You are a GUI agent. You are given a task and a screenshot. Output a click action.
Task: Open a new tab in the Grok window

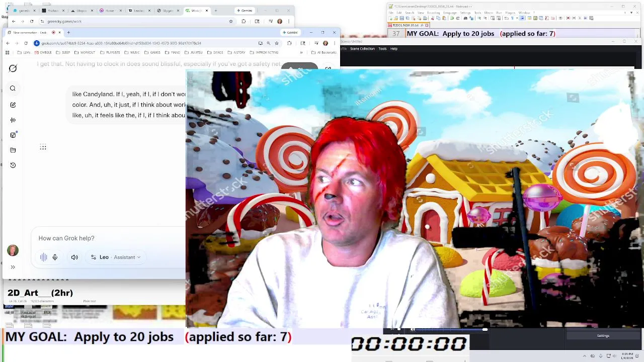[68, 33]
